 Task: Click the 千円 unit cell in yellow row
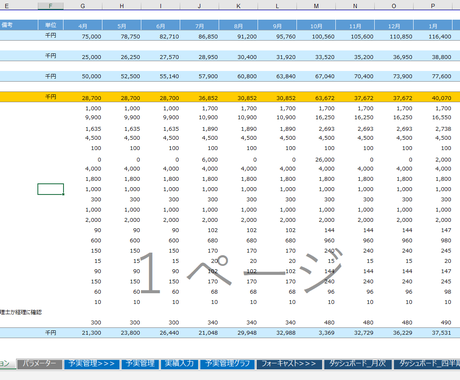pos(50,97)
